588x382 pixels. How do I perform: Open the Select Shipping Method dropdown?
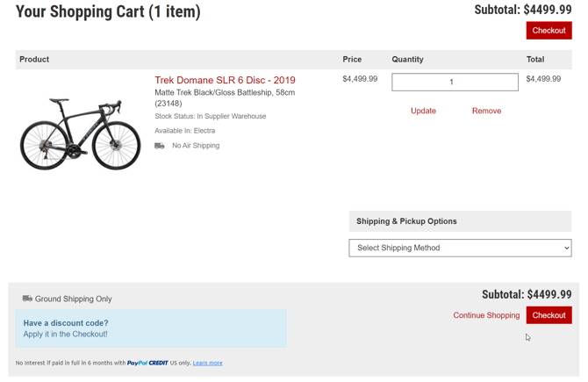point(460,249)
